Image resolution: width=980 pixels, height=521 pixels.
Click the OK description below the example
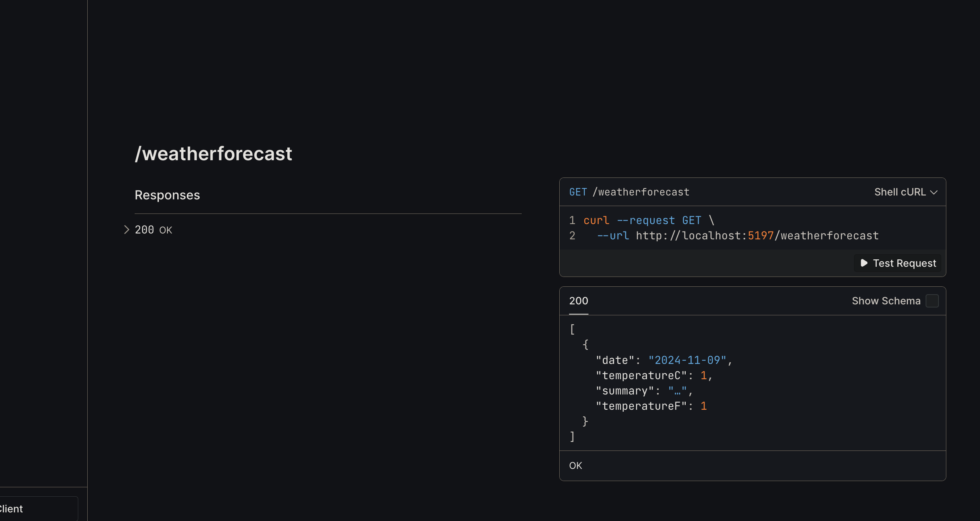575,465
